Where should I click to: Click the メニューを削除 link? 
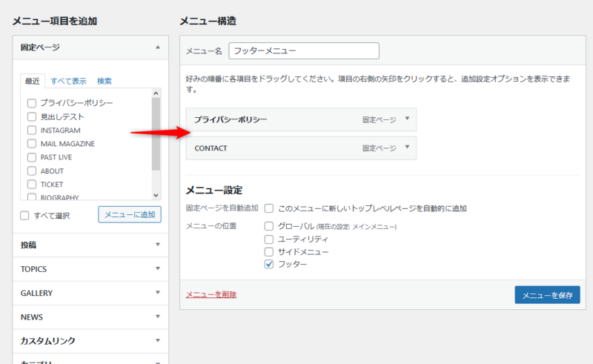211,294
